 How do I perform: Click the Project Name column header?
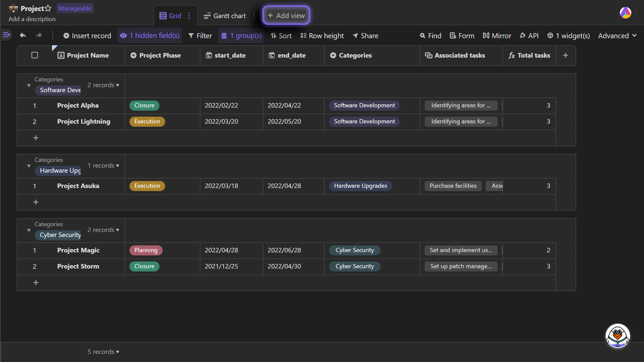tap(88, 55)
